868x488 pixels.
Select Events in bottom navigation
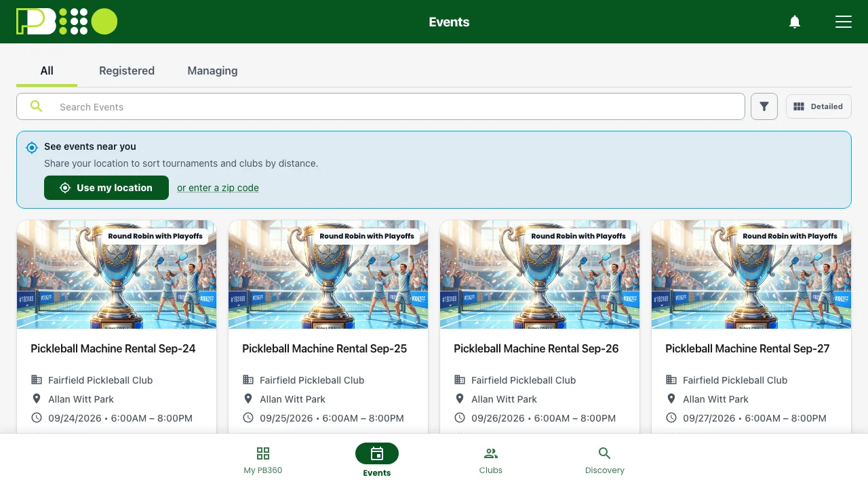pos(377,460)
